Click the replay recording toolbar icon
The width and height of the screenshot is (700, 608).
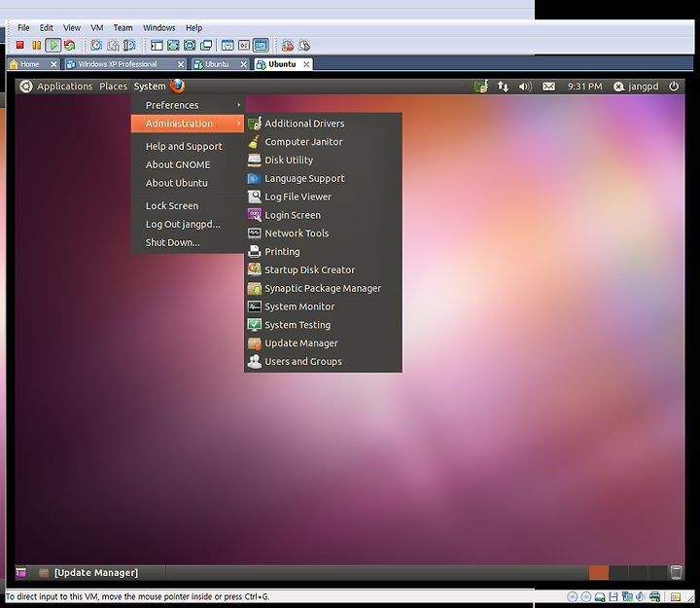(304, 45)
